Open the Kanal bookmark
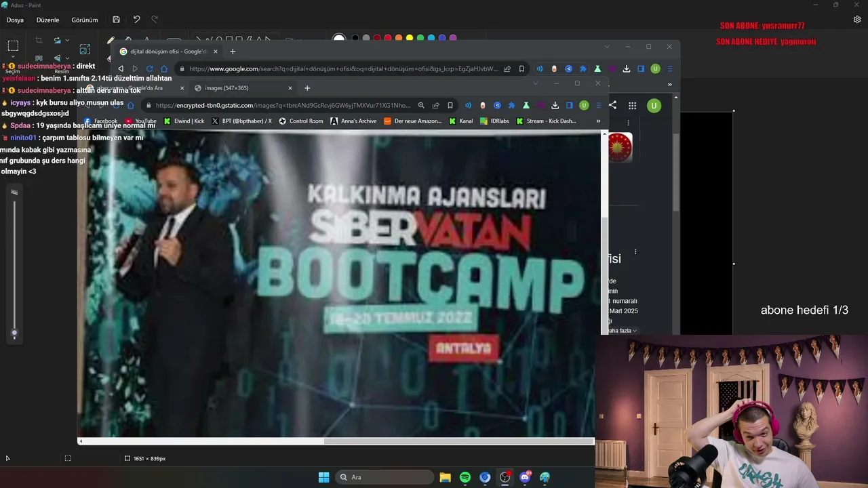Viewport: 868px width, 488px height. click(x=461, y=121)
